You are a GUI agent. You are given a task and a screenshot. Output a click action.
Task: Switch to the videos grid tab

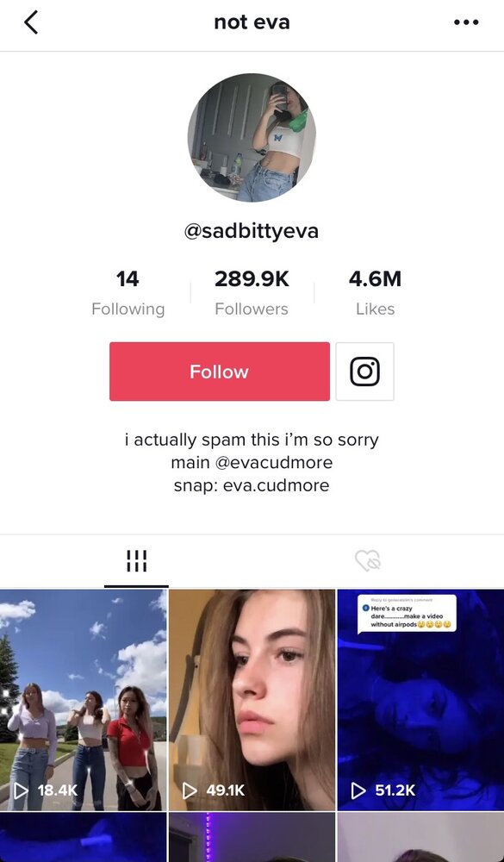click(x=136, y=561)
